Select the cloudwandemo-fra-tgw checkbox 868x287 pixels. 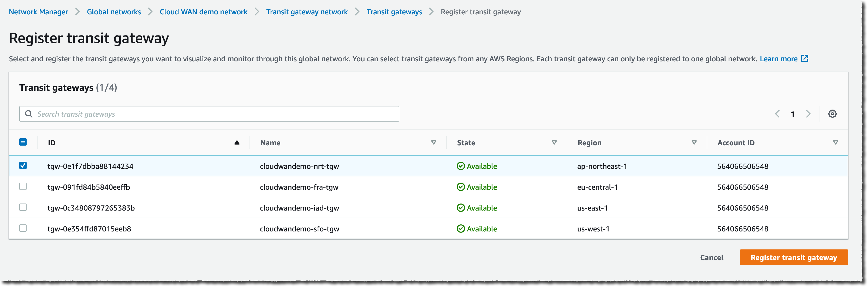pyautogui.click(x=23, y=186)
